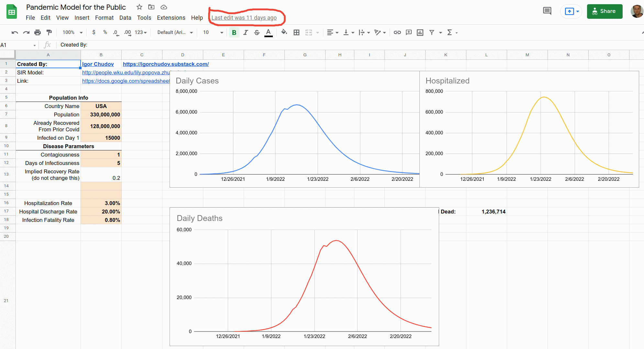Open the people.wku.edu SIR model link
Screen dimensions: 644x349
[126, 72]
